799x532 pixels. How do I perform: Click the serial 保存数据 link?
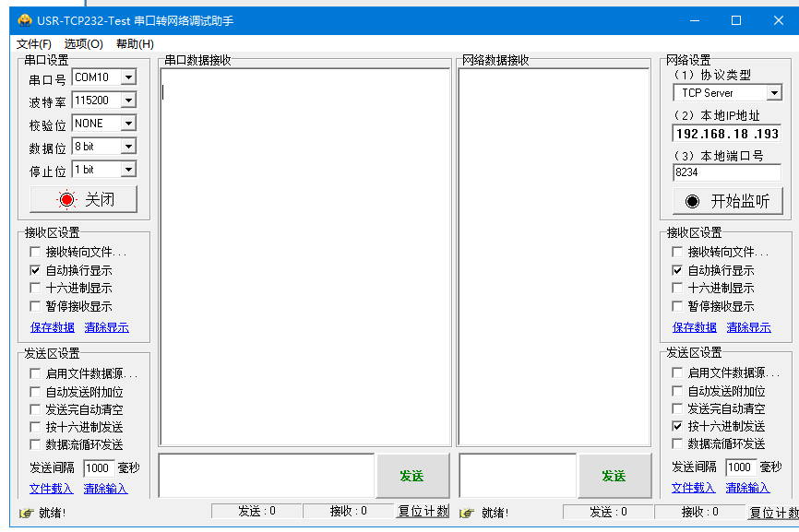click(52, 327)
